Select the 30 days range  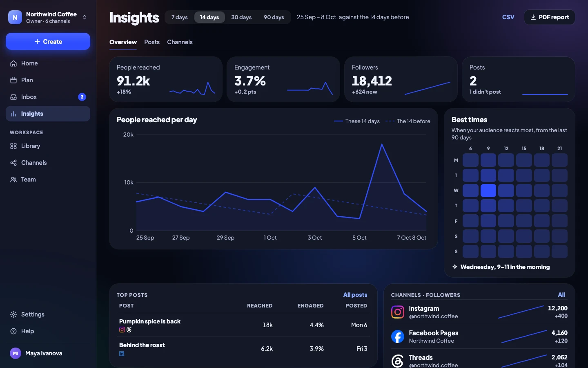pyautogui.click(x=241, y=17)
